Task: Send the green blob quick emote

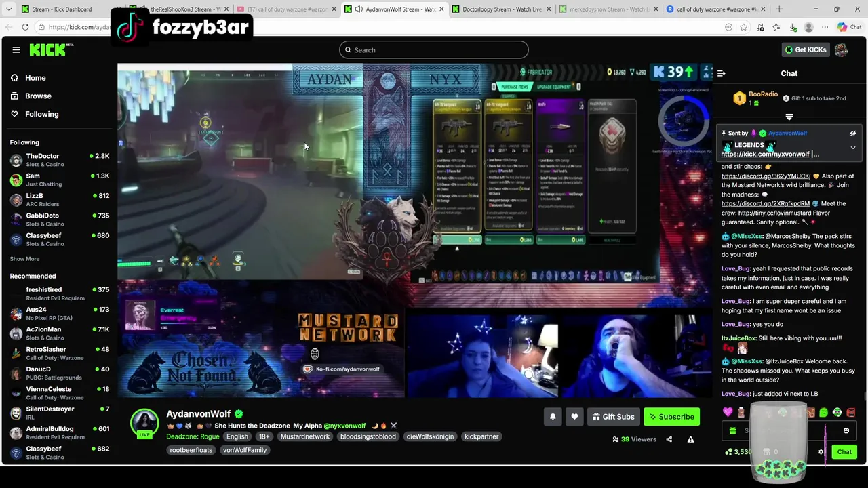Action: point(823,412)
